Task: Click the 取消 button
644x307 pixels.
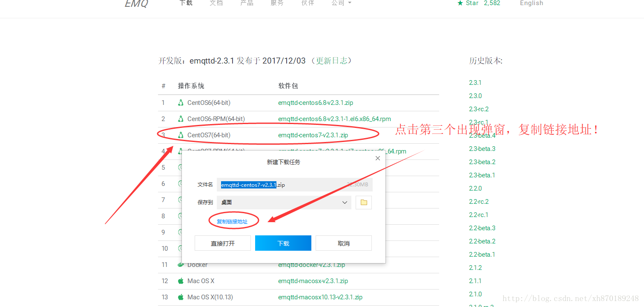Action: (344, 243)
